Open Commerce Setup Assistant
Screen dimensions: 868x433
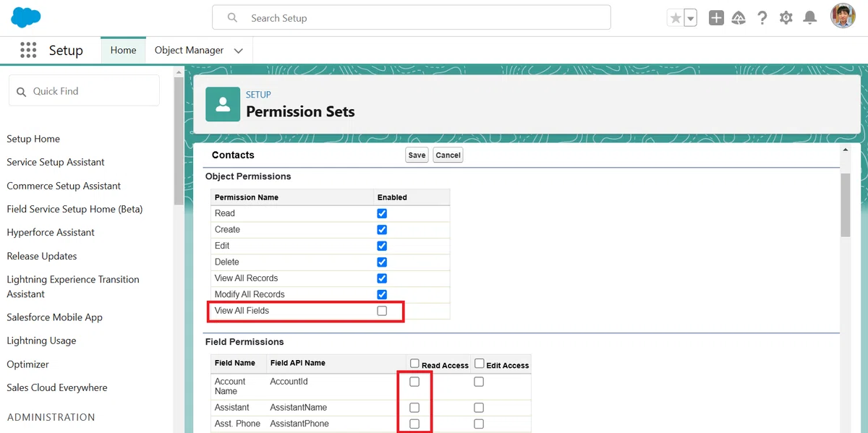(64, 186)
